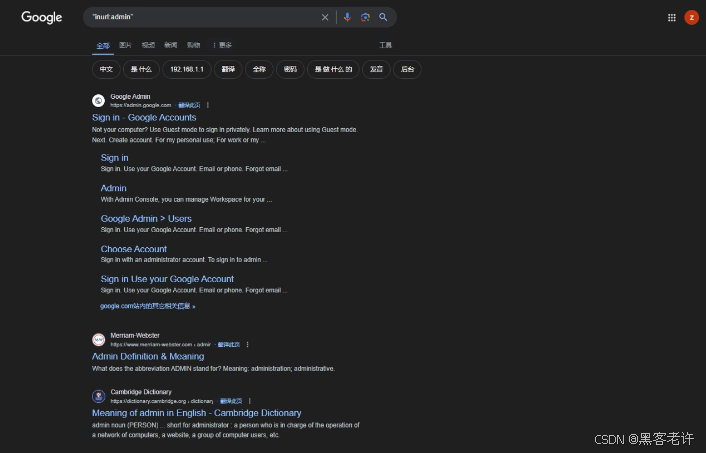
Task: Clear the search box with the X icon
Action: (325, 17)
